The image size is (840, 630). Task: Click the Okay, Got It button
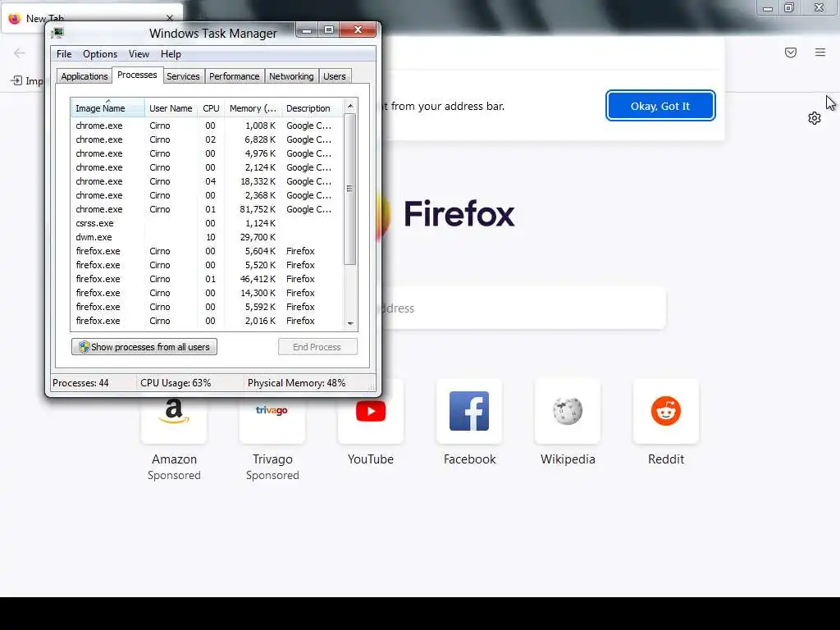click(x=660, y=106)
